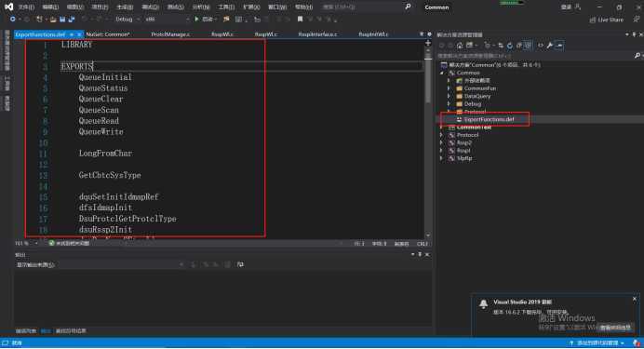
Task: Click the Solution Explorer search magnifier
Action: point(637,56)
